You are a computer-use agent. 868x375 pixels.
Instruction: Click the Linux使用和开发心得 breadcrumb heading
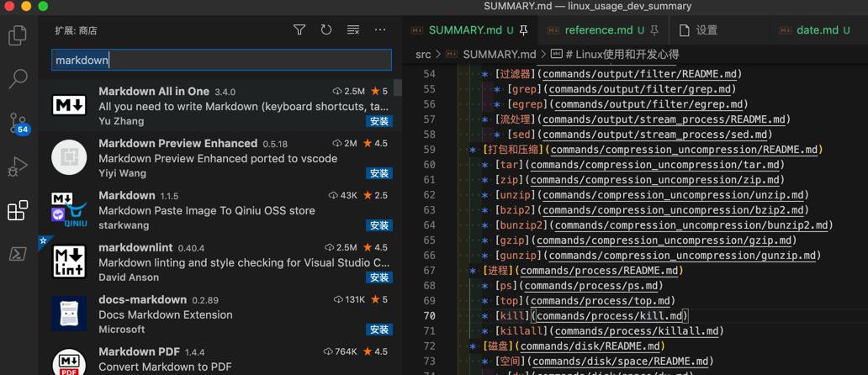pos(622,54)
